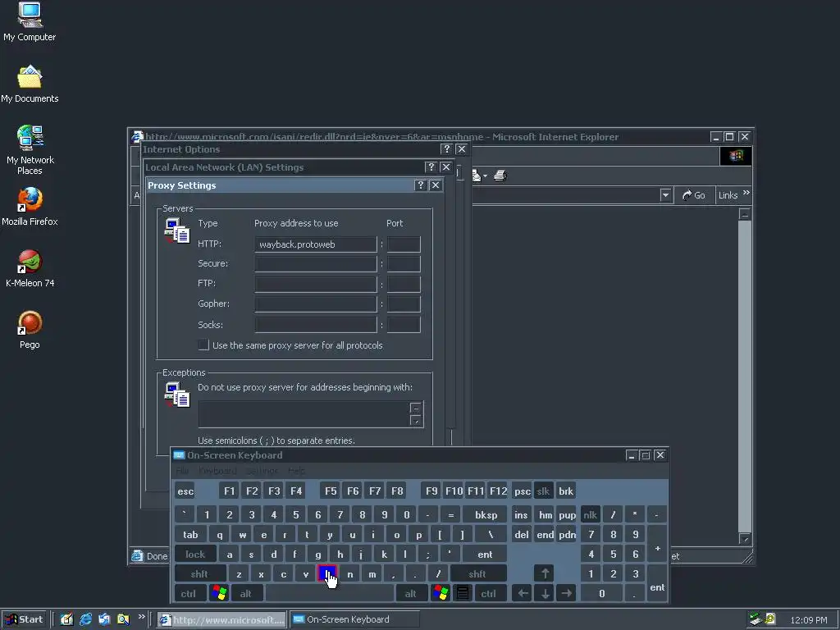Viewport: 840px width, 630px height.
Task: Toggle right alt key on keyboard
Action: pos(411,593)
